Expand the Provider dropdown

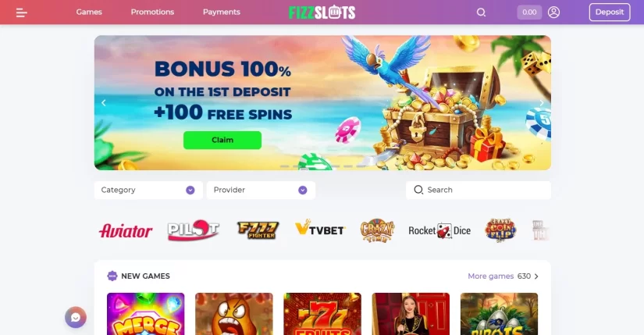[x=261, y=190]
